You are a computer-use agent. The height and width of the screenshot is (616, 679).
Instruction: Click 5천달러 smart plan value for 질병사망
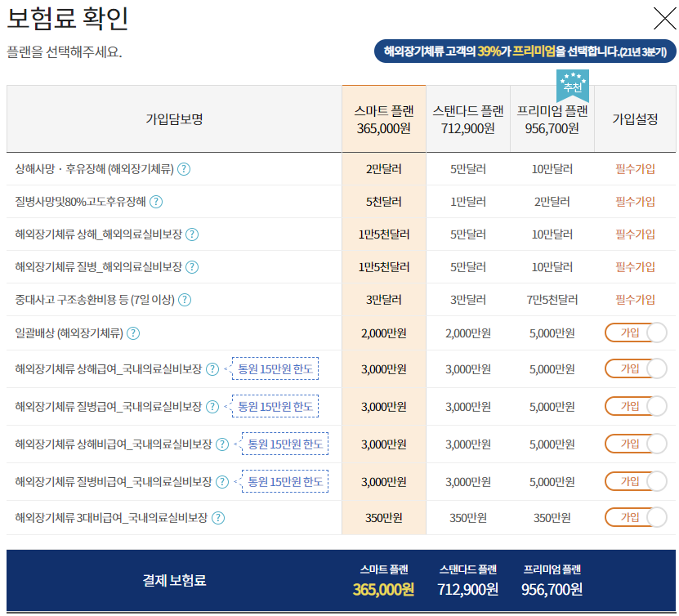coord(384,202)
